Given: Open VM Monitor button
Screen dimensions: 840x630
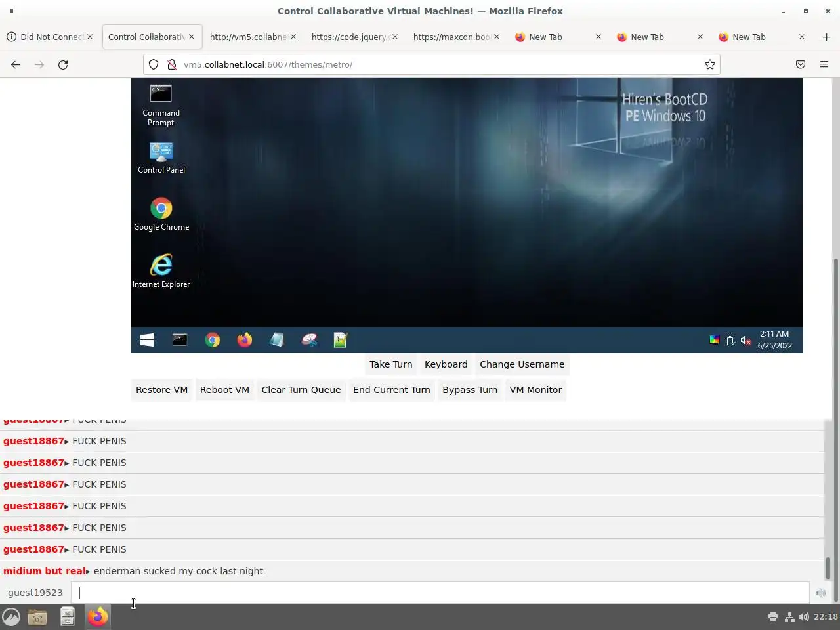Looking at the screenshot, I should (x=535, y=390).
